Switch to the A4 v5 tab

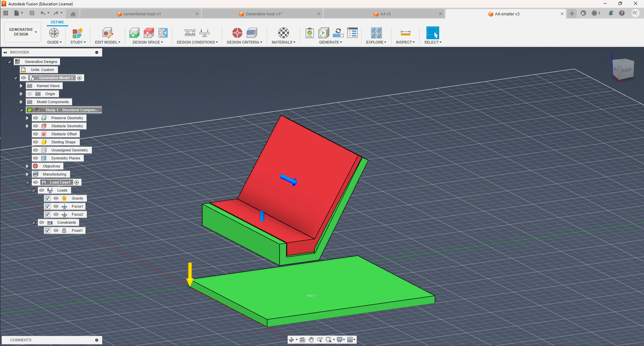coord(386,14)
